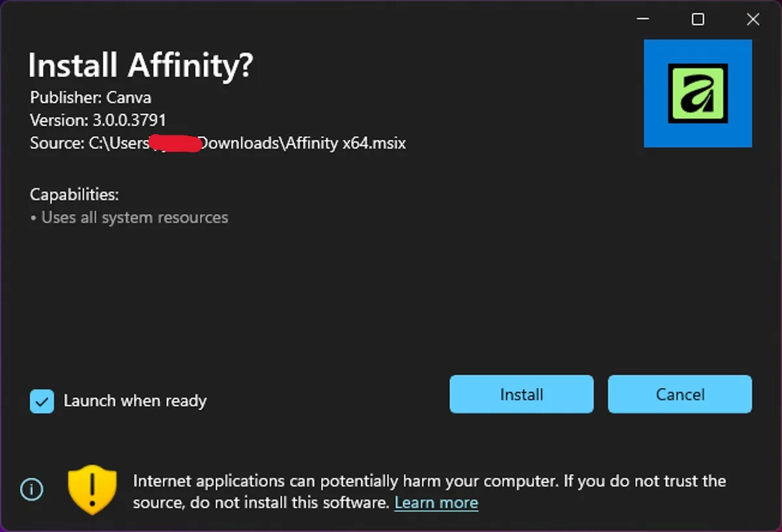
Task: Open details via the circled 'i' indicator
Action: click(x=31, y=490)
